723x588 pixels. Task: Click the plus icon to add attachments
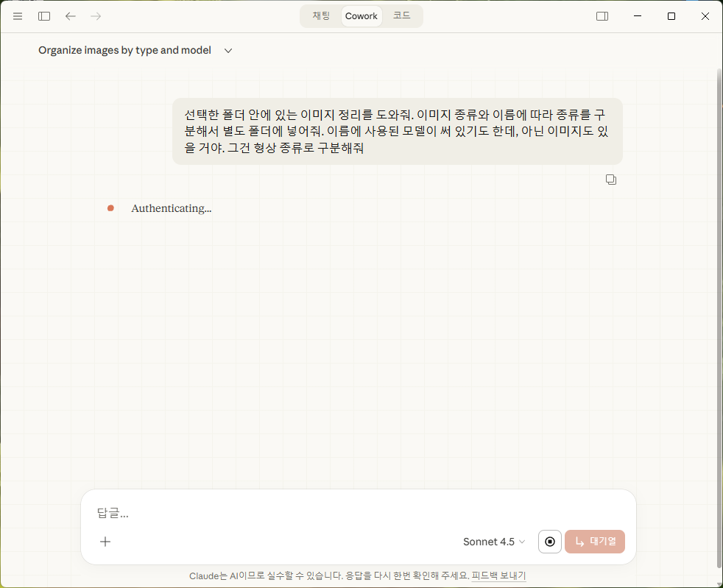[105, 542]
